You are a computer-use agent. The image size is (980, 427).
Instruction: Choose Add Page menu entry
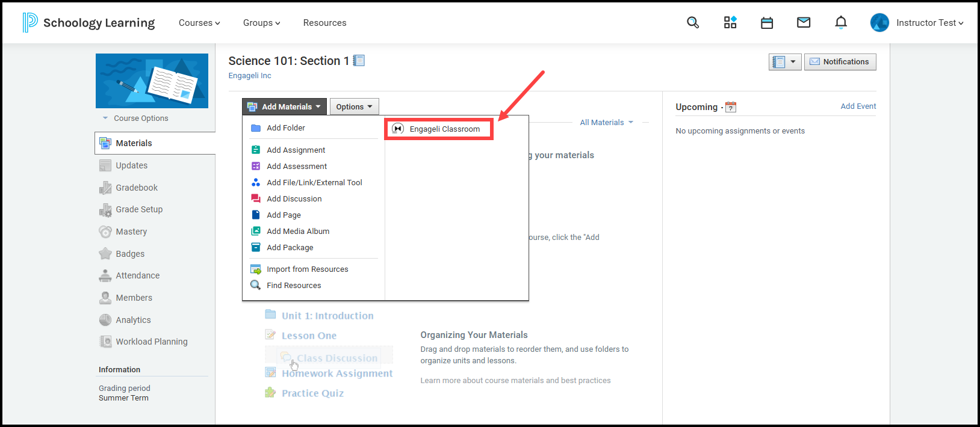click(284, 215)
